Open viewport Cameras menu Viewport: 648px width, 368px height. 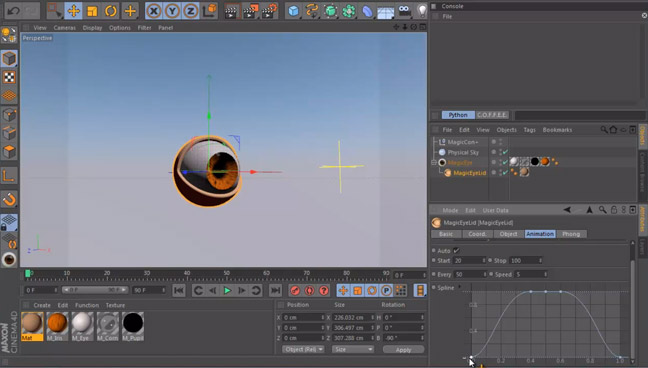click(x=64, y=28)
